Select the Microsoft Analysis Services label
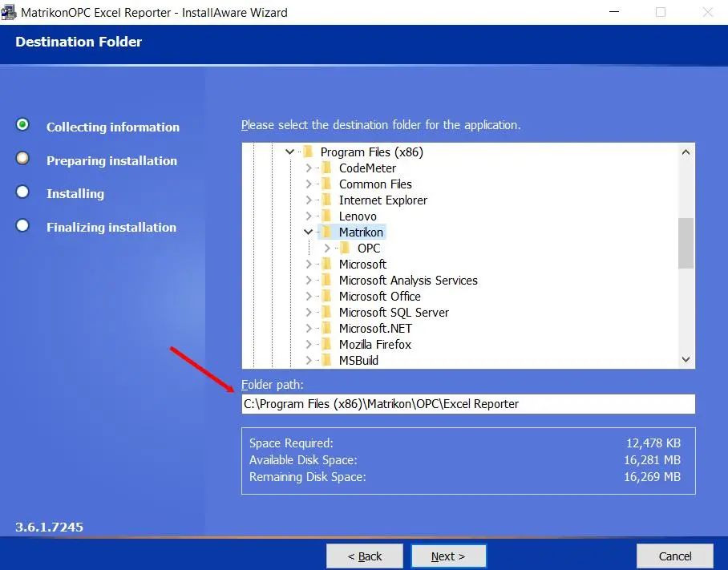This screenshot has width=728, height=570. click(x=408, y=280)
